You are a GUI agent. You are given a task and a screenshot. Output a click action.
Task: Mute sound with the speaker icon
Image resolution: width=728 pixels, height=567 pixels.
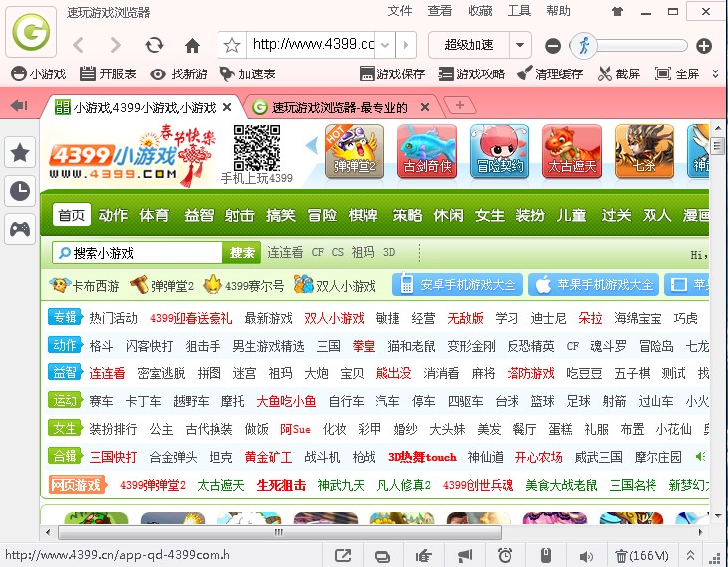click(x=586, y=556)
